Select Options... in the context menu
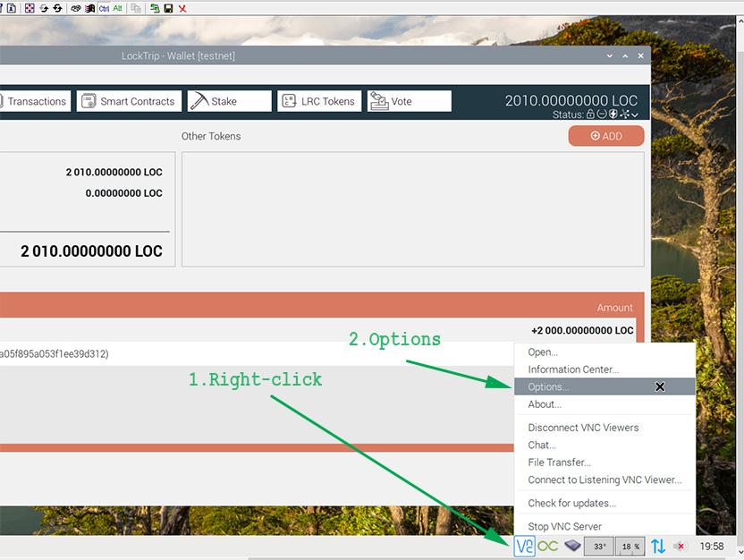This screenshot has width=744, height=560. (548, 386)
